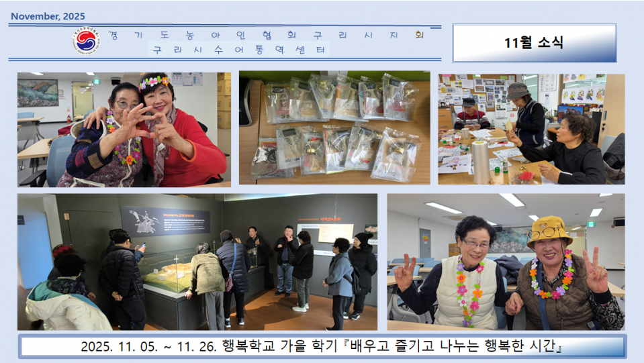Image resolution: width=644 pixels, height=363 pixels.
Task: Open photo of group viewing museum model
Action: (197, 262)
